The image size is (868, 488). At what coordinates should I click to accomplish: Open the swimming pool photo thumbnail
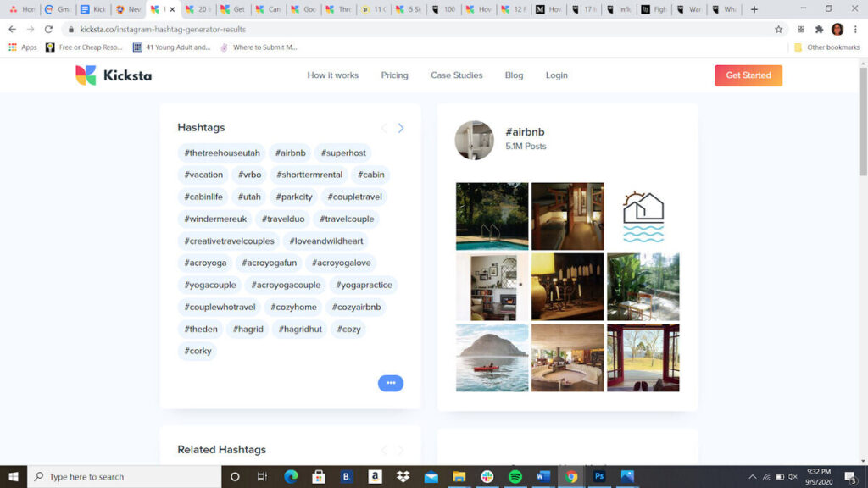492,216
